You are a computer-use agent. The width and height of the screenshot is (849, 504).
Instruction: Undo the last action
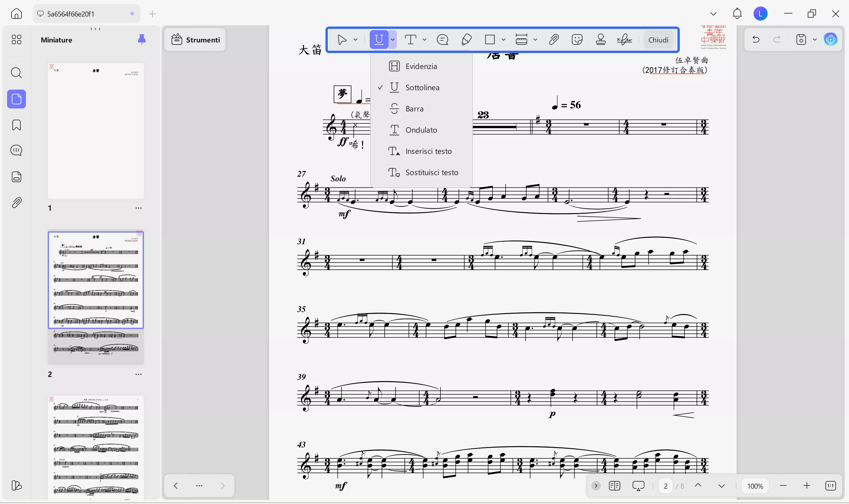[756, 39]
